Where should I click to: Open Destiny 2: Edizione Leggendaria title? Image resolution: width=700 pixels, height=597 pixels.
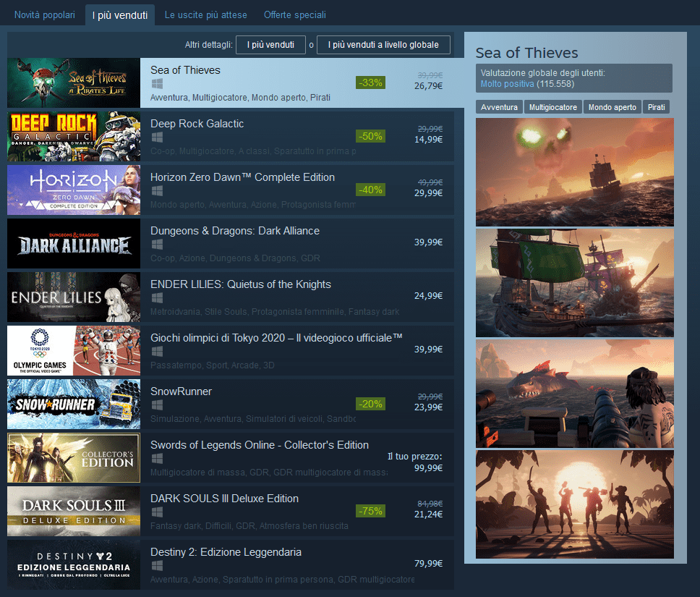226,552
